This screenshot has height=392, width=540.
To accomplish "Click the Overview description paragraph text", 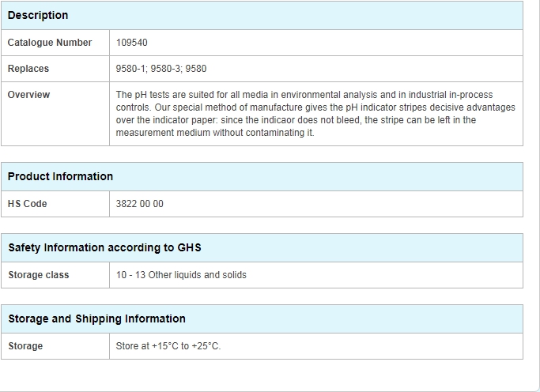I will pyautogui.click(x=315, y=114).
